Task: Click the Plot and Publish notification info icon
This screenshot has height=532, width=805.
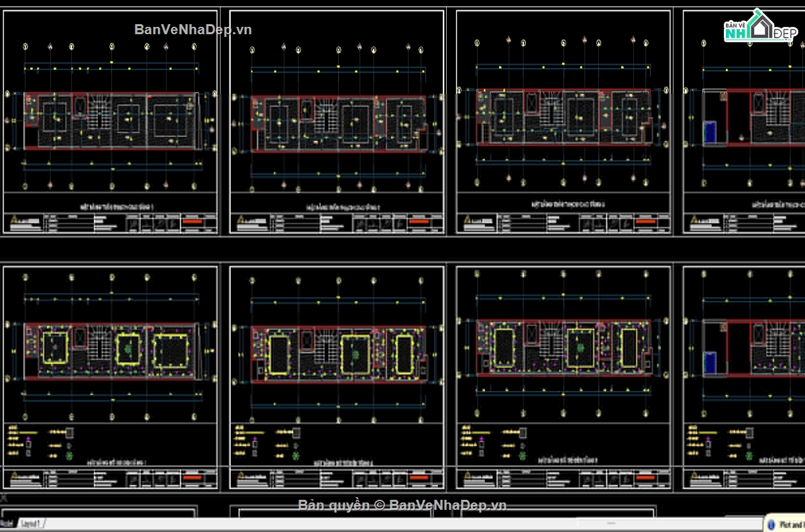Action: [x=771, y=523]
